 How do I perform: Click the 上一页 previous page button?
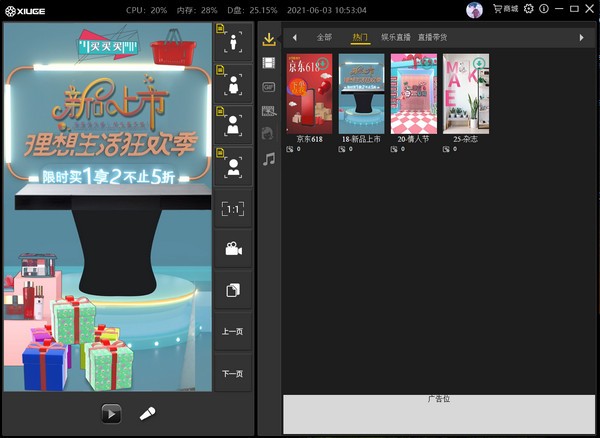[233, 332]
